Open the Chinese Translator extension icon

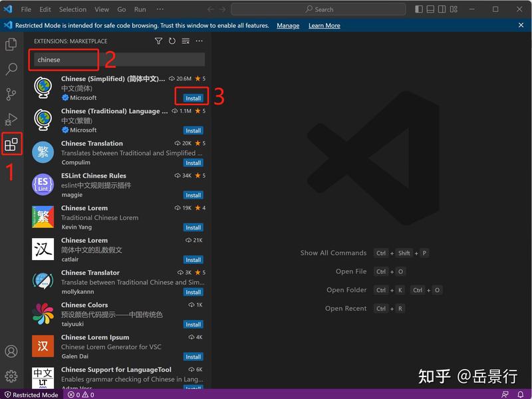(x=43, y=281)
